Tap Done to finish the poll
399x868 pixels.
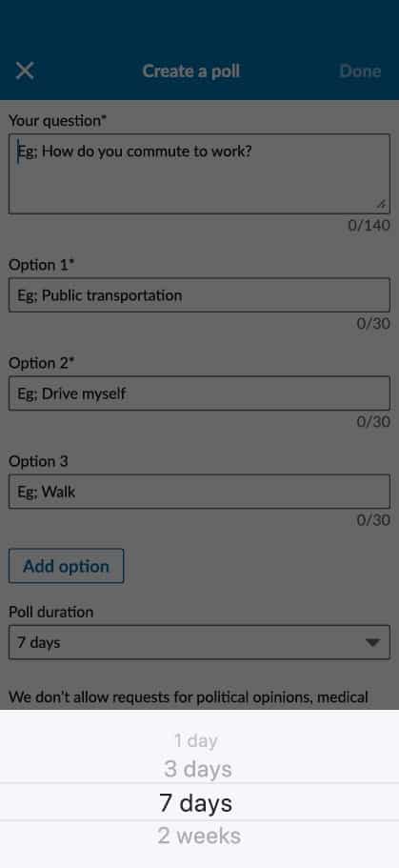coord(360,71)
